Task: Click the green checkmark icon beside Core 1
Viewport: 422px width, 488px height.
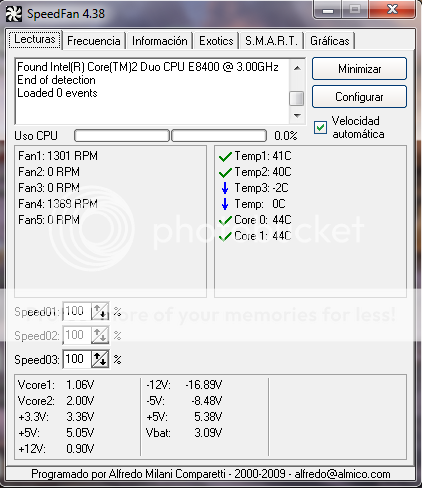Action: click(225, 236)
